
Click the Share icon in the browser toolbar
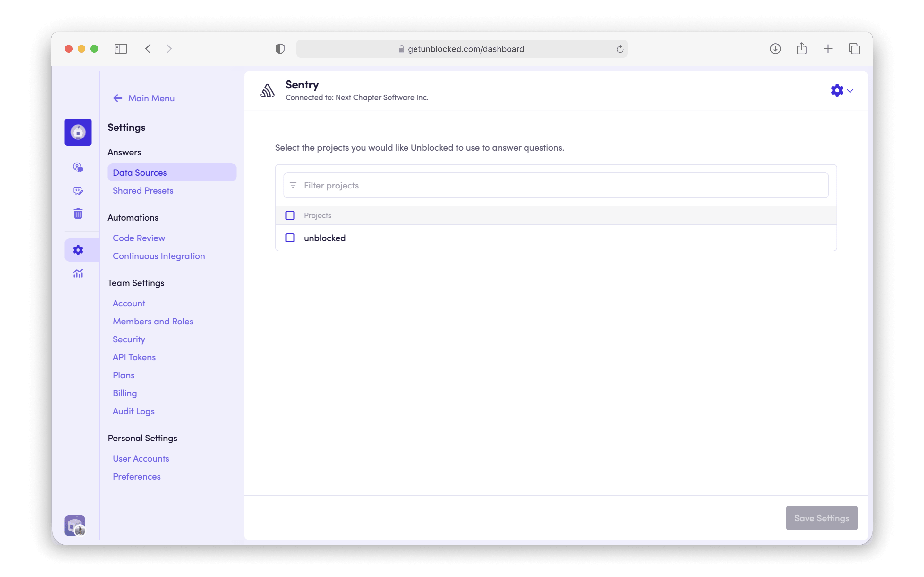(x=801, y=48)
